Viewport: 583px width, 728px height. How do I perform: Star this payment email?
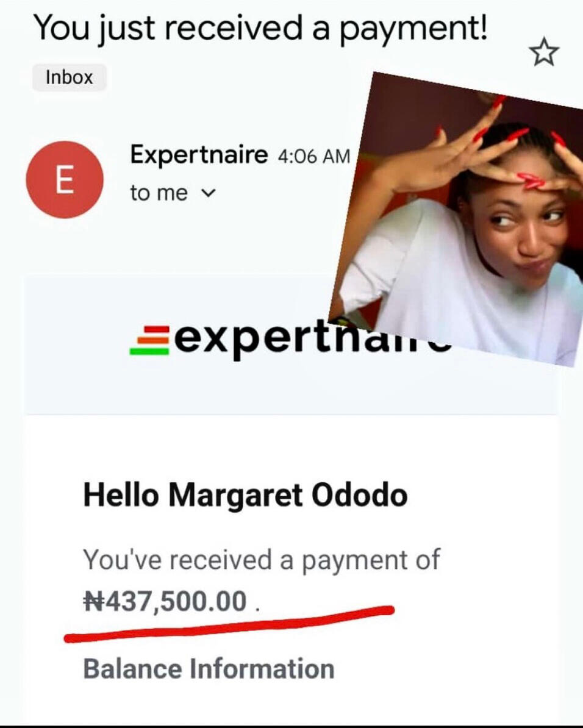pos(544,54)
